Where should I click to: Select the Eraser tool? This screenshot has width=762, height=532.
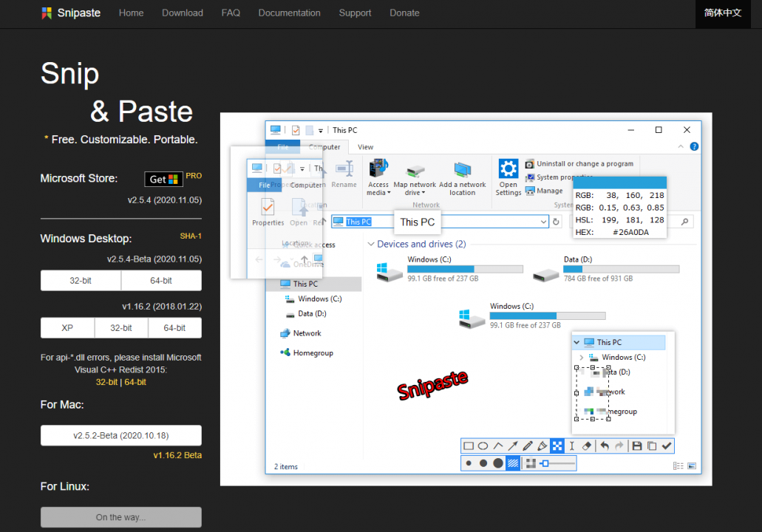(587, 446)
